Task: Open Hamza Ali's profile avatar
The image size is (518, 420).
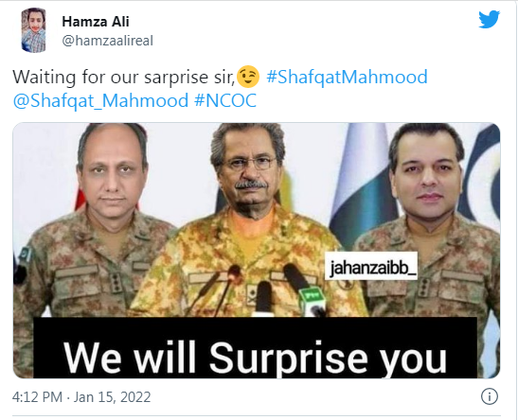Action: (x=33, y=30)
